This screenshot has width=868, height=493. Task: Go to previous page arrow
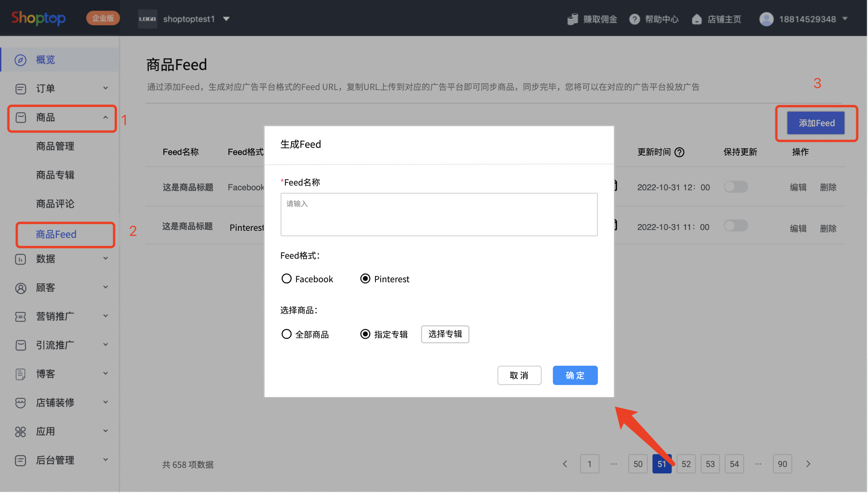[x=565, y=464]
